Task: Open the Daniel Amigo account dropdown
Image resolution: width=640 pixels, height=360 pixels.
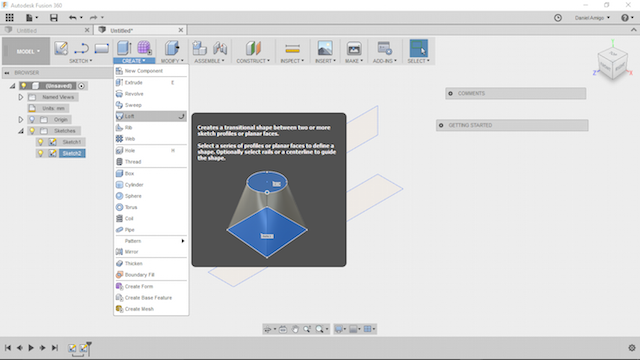Action: [592, 18]
